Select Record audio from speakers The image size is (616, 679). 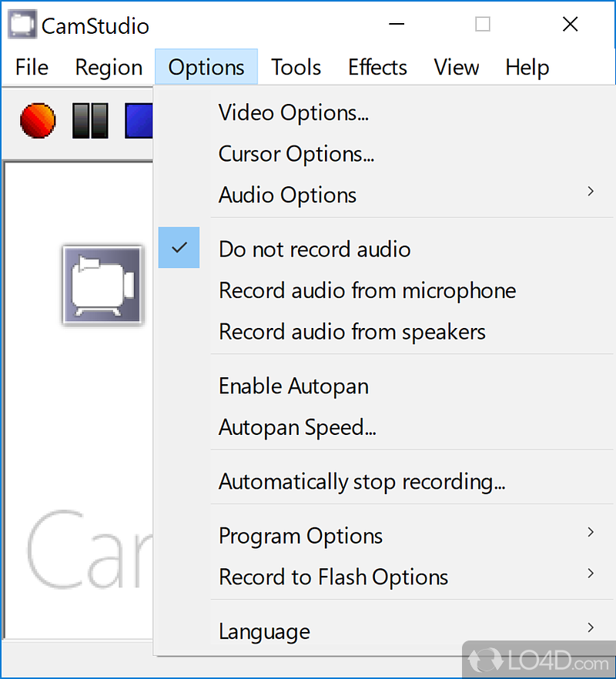352,332
